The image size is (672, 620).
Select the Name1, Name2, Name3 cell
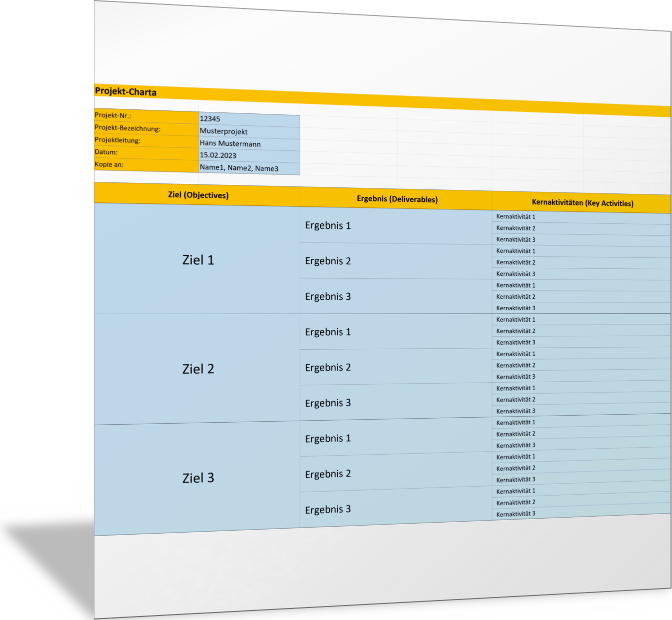coord(249,168)
